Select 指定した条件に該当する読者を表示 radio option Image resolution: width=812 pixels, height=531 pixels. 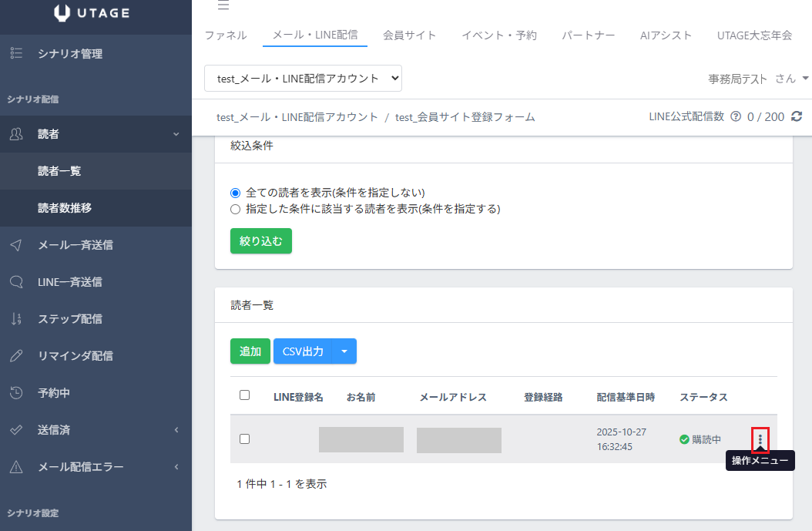pos(236,209)
